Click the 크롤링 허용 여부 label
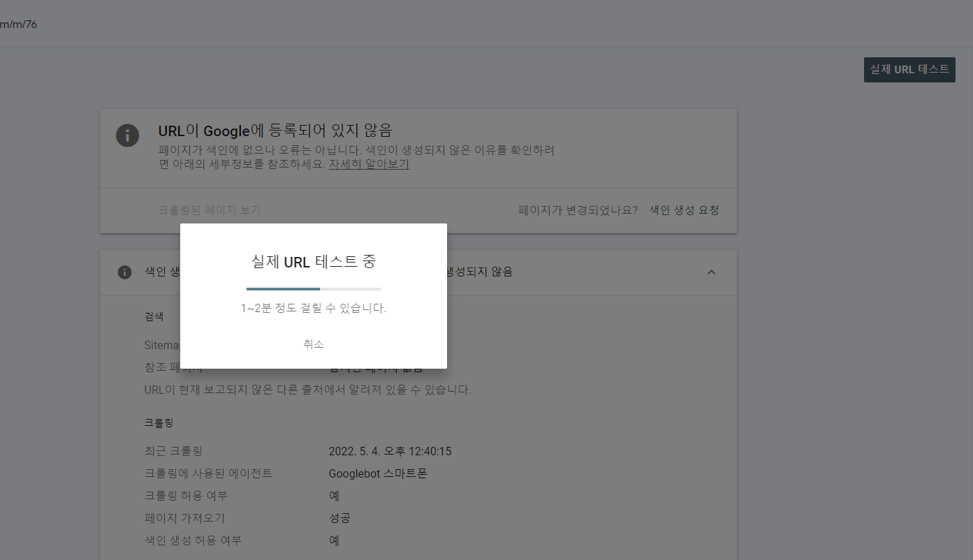 [186, 496]
